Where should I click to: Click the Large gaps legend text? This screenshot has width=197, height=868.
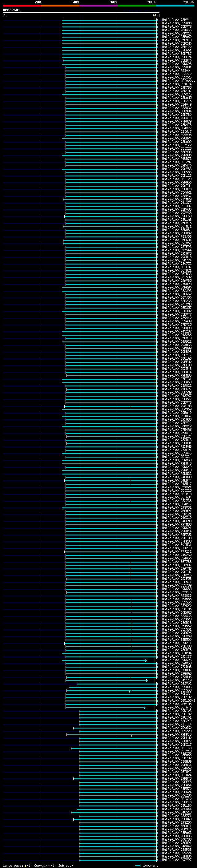click(x=38, y=865)
